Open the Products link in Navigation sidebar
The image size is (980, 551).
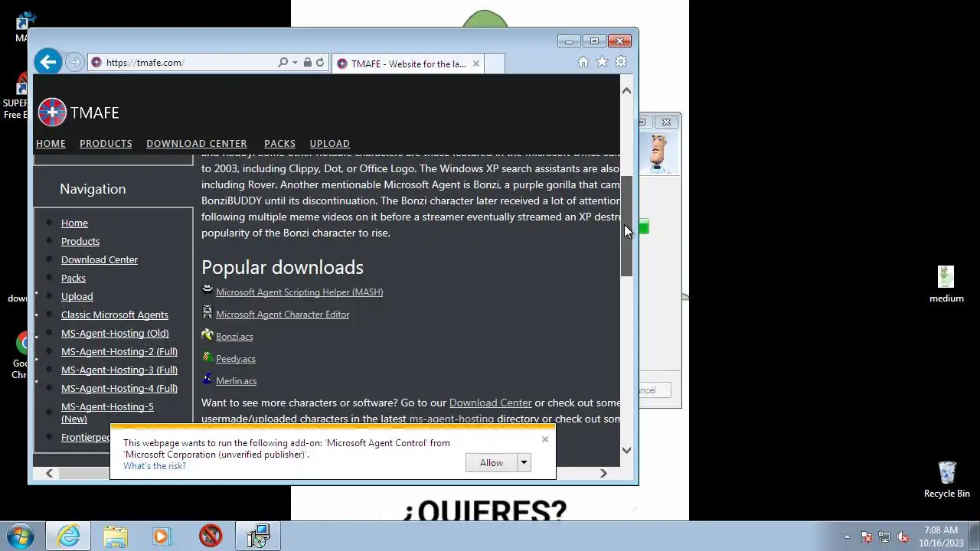[x=80, y=241]
